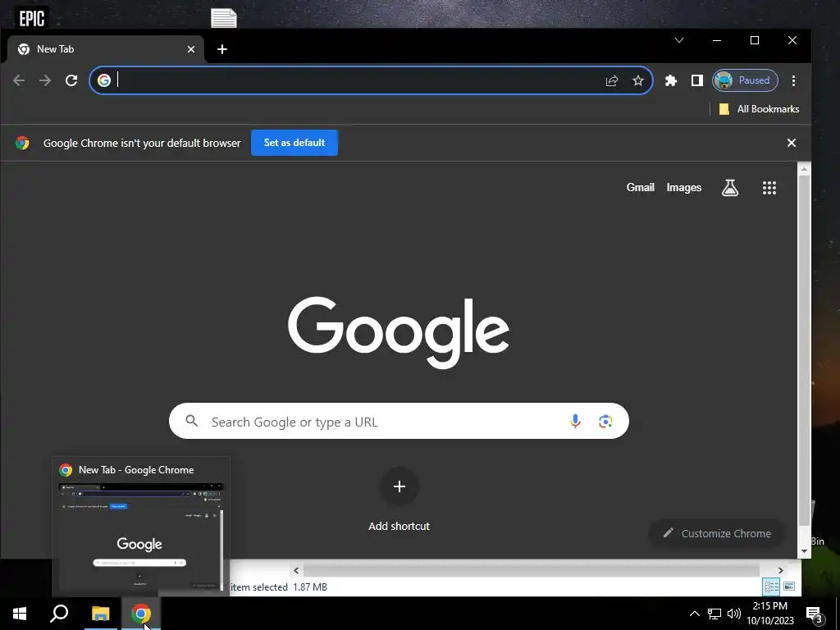Open the Images link
This screenshot has height=630, width=840.
683,188
